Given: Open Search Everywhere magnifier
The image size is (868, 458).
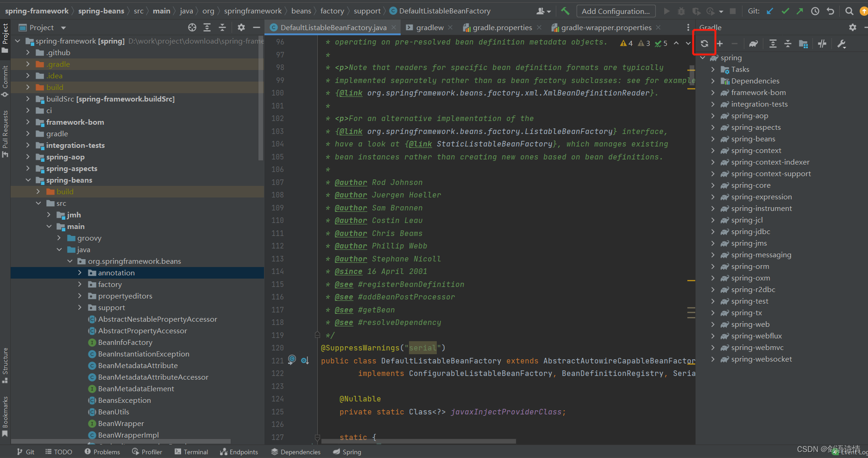Looking at the screenshot, I should click(x=849, y=11).
